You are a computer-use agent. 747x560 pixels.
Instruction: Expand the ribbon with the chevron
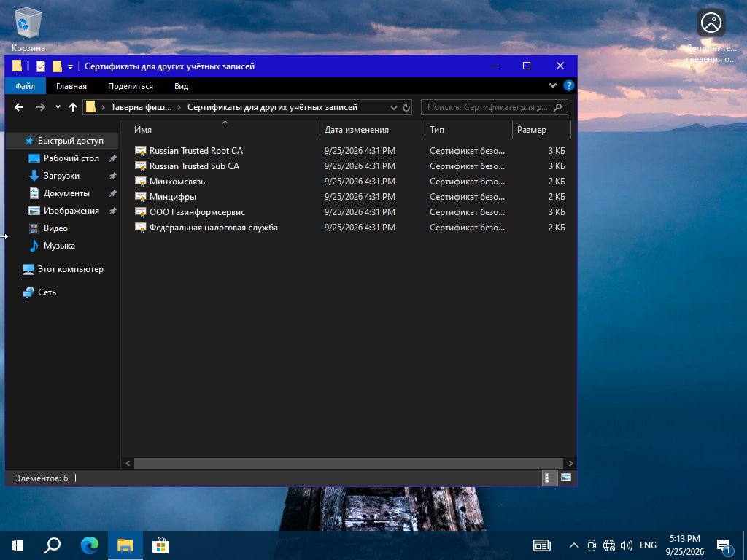coord(553,86)
